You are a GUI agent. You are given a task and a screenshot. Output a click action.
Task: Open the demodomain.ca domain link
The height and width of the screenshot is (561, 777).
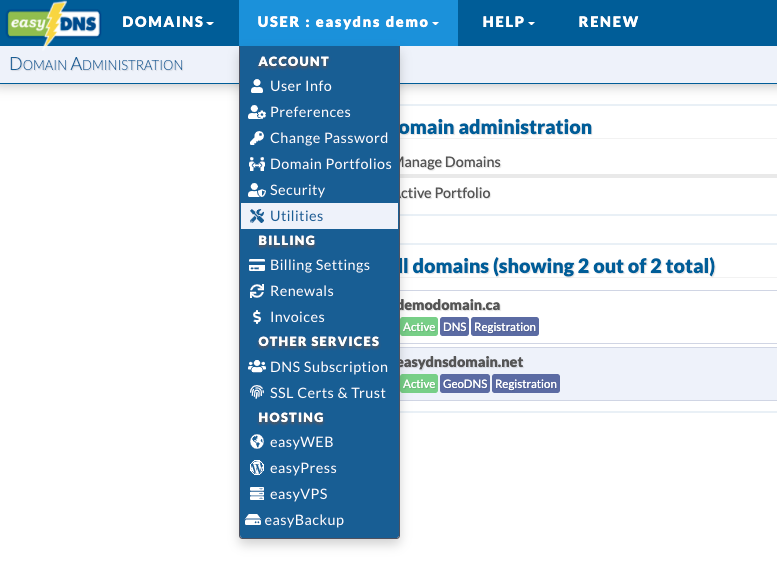click(x=449, y=305)
